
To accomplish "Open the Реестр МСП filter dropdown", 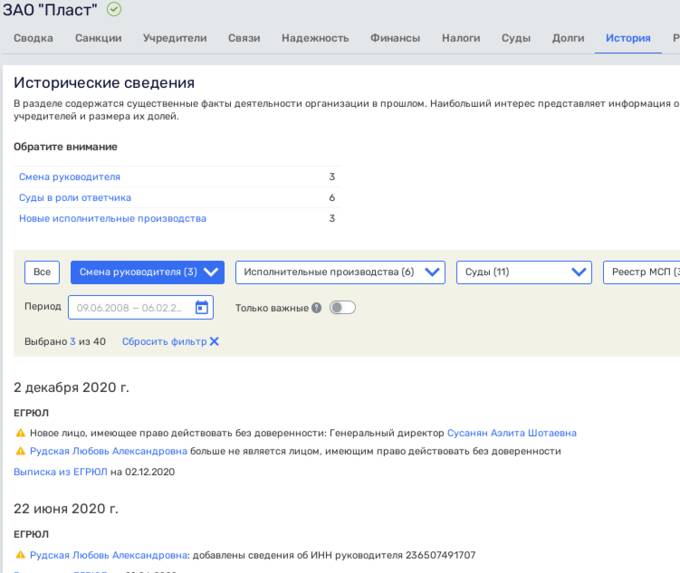I will coord(641,272).
